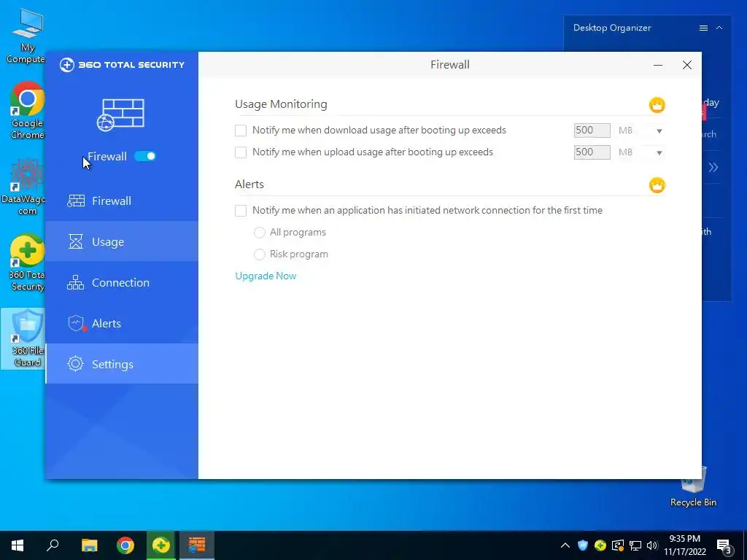Click the shield Alerts icon

pyautogui.click(x=76, y=323)
